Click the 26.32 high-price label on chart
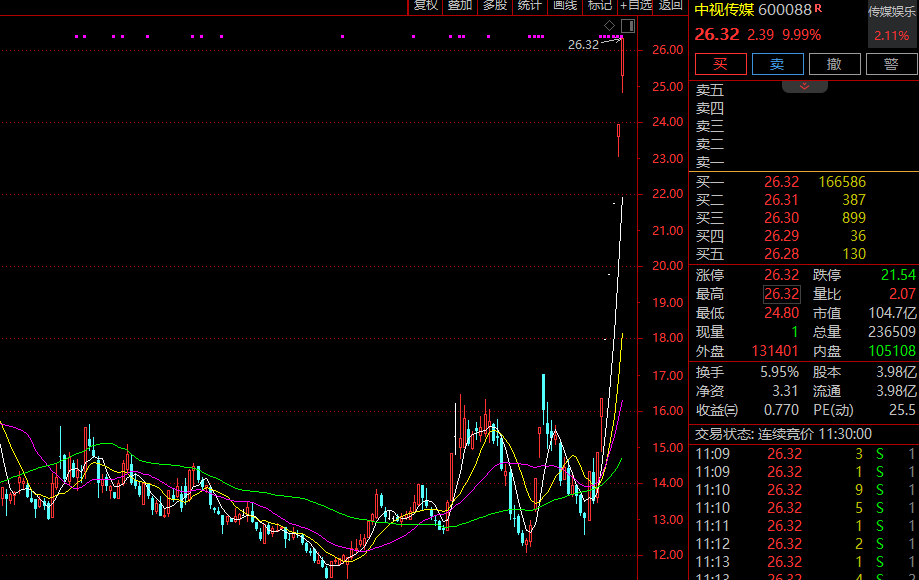This screenshot has width=919, height=580. [583, 45]
